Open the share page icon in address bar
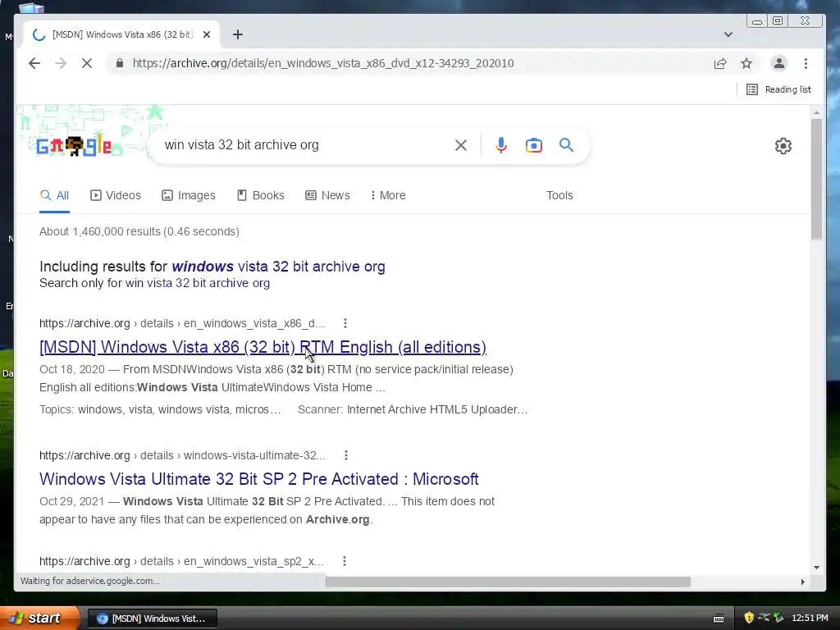Viewport: 840px width, 630px height. tap(720, 63)
